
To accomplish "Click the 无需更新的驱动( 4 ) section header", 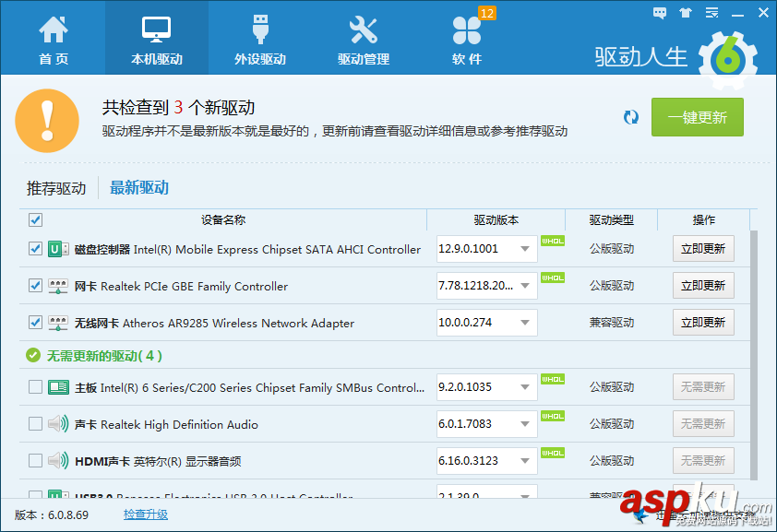I will pyautogui.click(x=104, y=356).
